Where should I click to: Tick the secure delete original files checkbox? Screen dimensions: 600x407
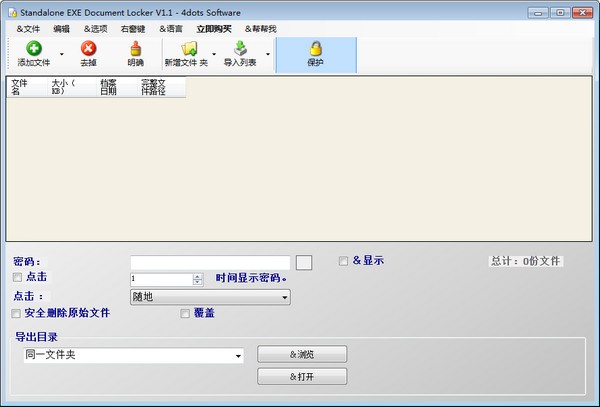click(16, 313)
